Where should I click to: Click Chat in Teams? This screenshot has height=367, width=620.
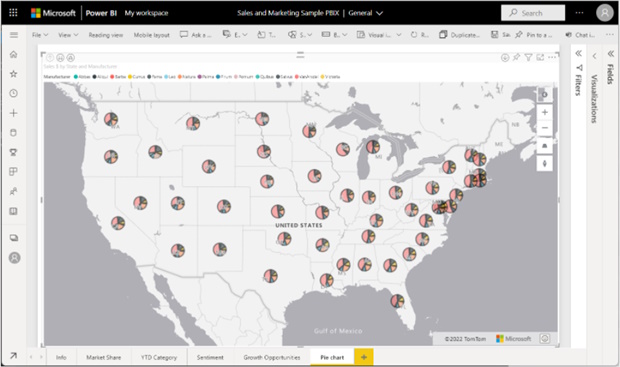tap(580, 35)
